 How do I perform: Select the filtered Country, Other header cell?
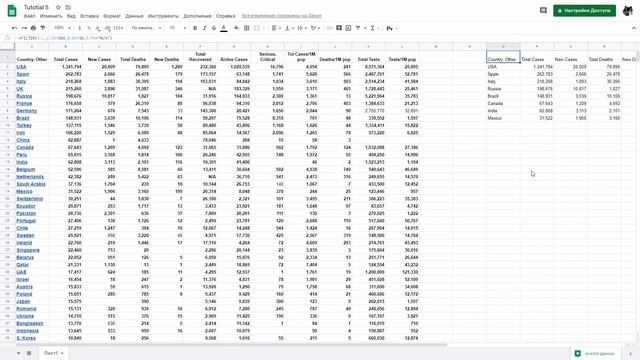pyautogui.click(x=503, y=57)
